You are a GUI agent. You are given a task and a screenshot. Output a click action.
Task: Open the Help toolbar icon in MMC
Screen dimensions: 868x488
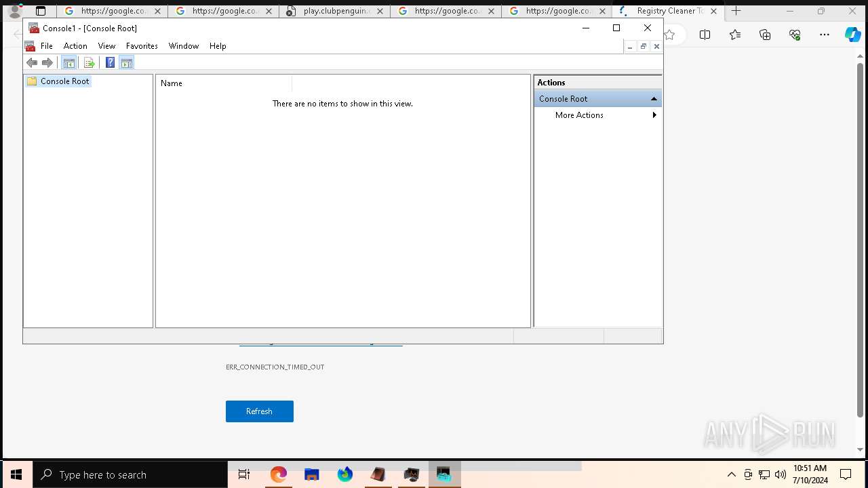pyautogui.click(x=110, y=63)
